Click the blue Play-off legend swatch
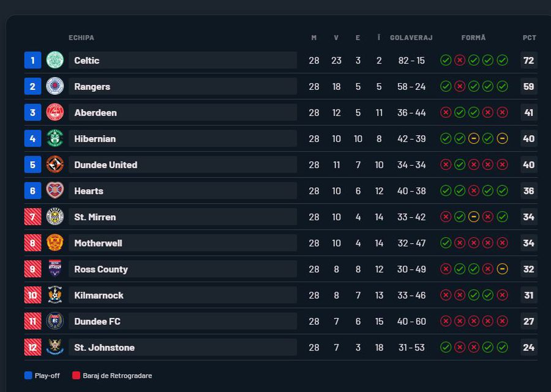This screenshot has height=392, width=551. click(28, 375)
